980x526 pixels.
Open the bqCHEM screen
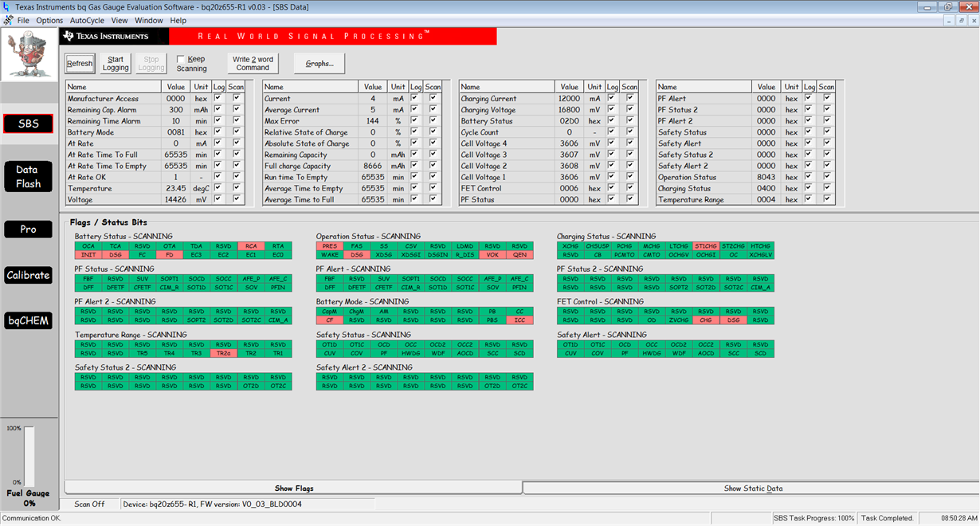pos(28,321)
